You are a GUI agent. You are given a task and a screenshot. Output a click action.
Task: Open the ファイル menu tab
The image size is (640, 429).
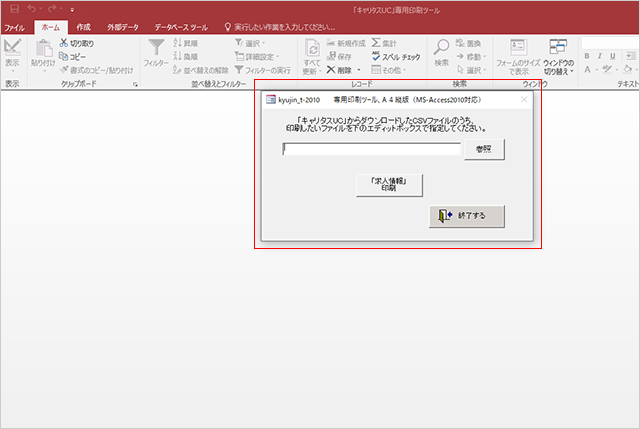coord(14,27)
